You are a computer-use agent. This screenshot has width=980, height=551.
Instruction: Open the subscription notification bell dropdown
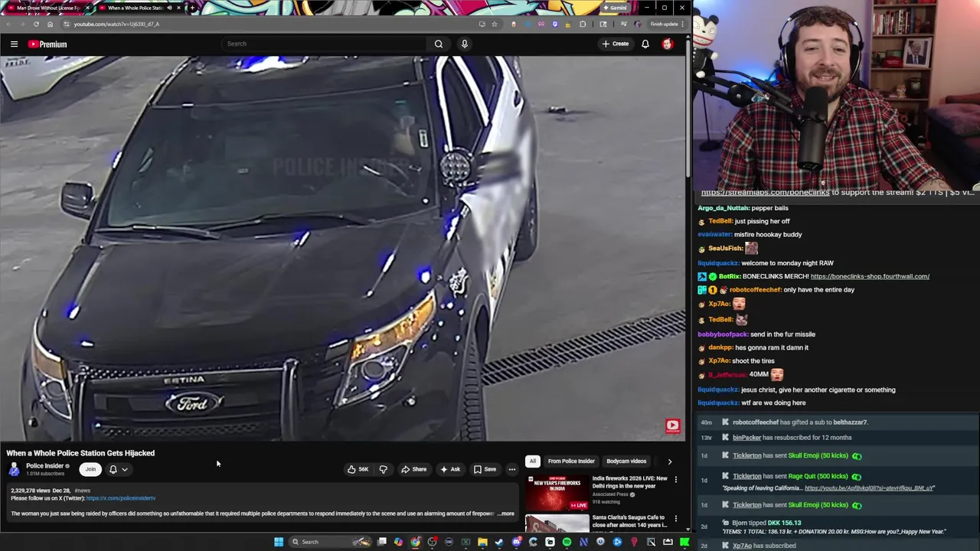tap(118, 469)
